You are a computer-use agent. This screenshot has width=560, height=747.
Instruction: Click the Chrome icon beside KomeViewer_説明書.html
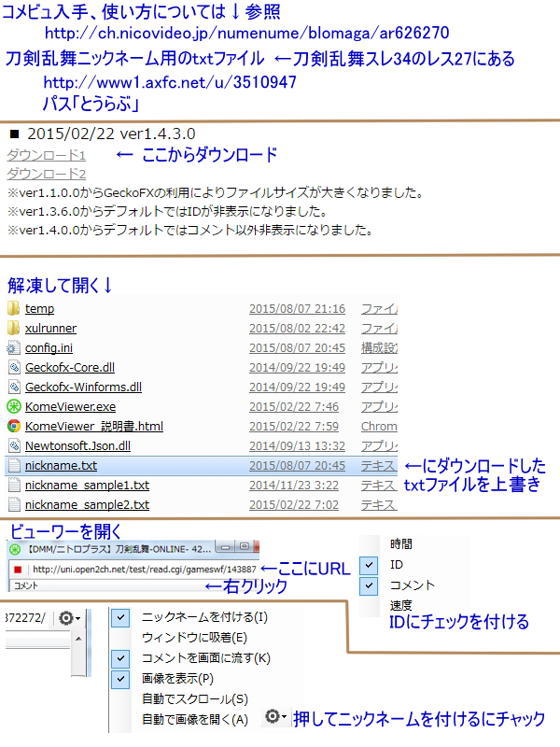[x=14, y=426]
